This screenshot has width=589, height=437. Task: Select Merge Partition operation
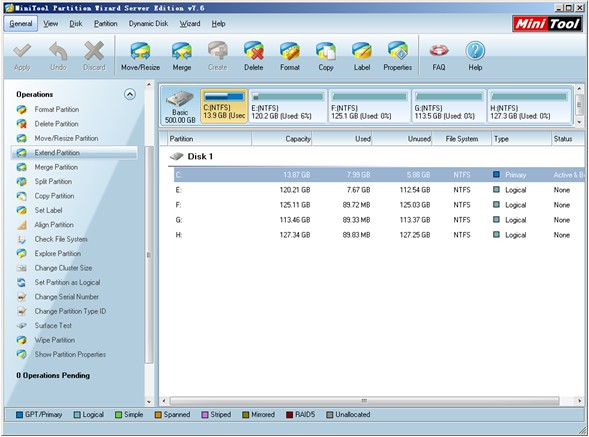pyautogui.click(x=56, y=167)
